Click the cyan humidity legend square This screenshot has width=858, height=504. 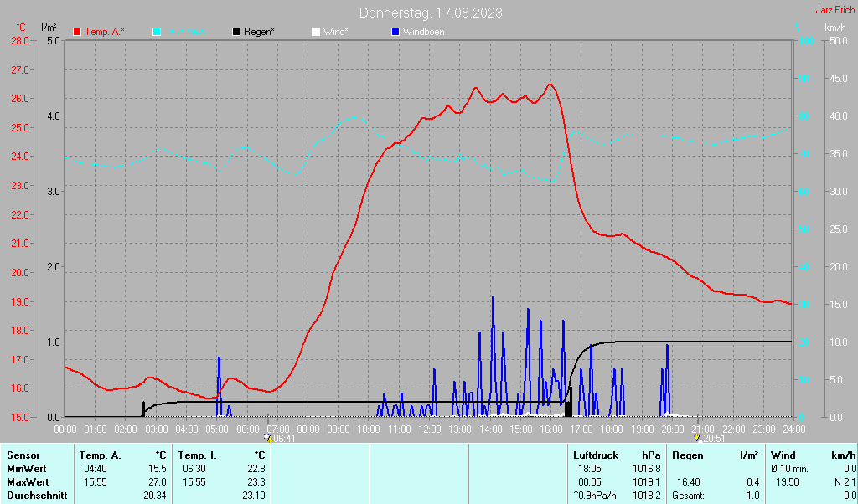click(x=157, y=32)
